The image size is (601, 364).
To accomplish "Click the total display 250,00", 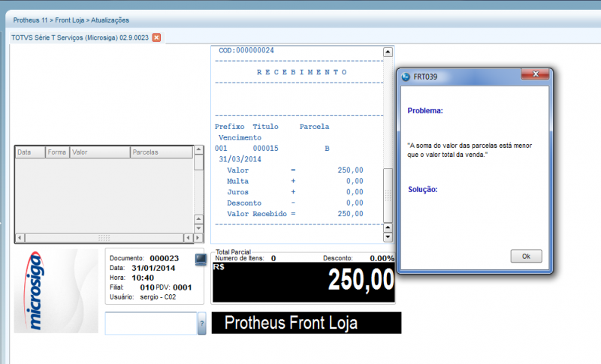I will pyautogui.click(x=361, y=280).
